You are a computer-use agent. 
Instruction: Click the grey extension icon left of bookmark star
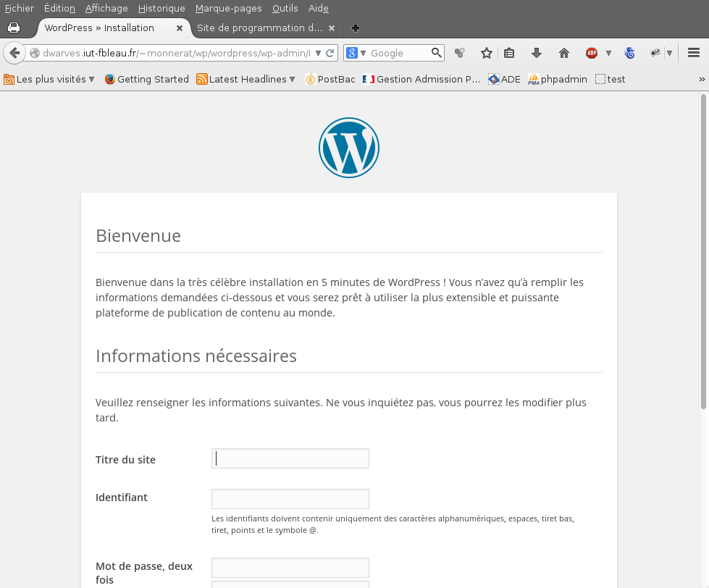click(x=459, y=53)
